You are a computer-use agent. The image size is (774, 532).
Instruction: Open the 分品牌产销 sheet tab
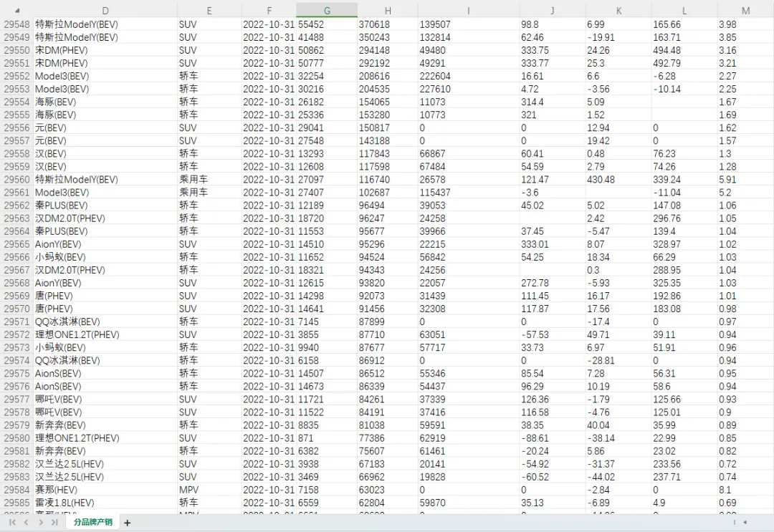[x=92, y=522]
